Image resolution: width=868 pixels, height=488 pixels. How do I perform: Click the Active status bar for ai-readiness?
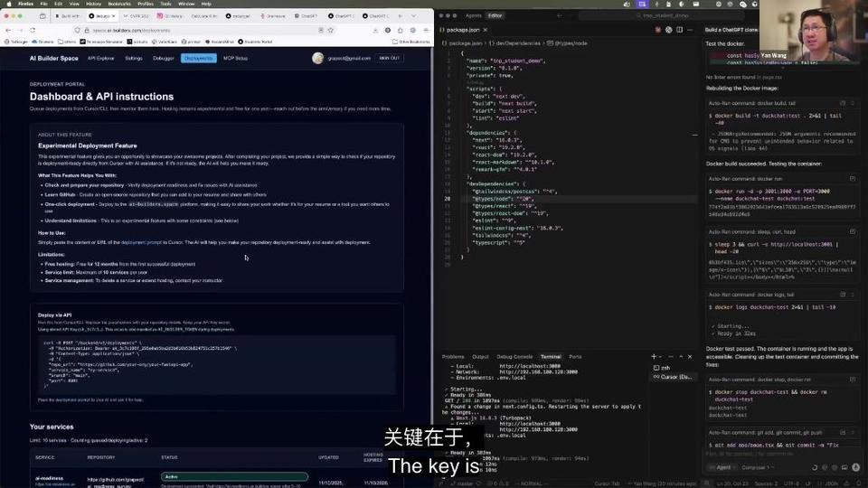(x=234, y=476)
